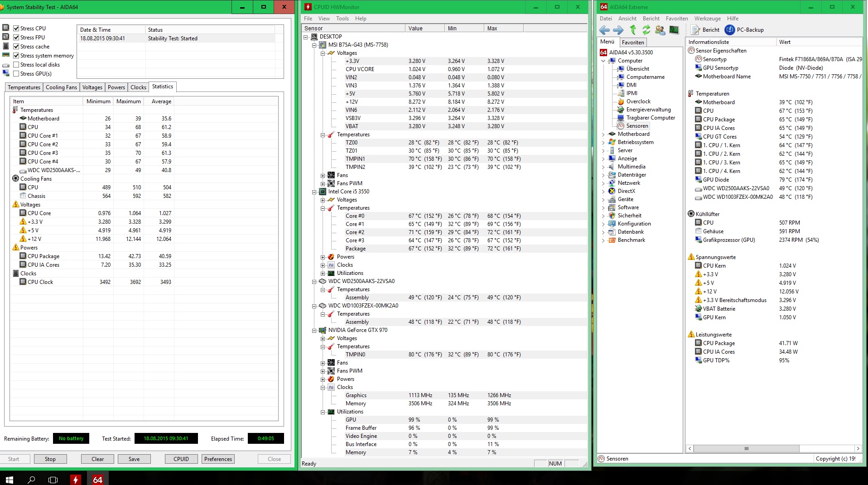Click the green up-arrow icon in AIDA64 Extreme toolbar
868x485 pixels.
point(633,30)
